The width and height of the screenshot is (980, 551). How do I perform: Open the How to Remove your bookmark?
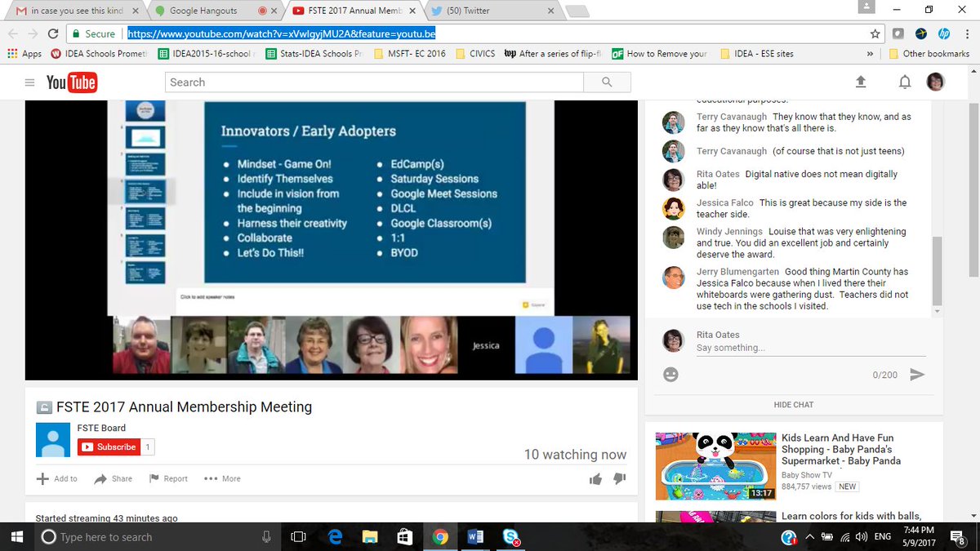click(659, 54)
